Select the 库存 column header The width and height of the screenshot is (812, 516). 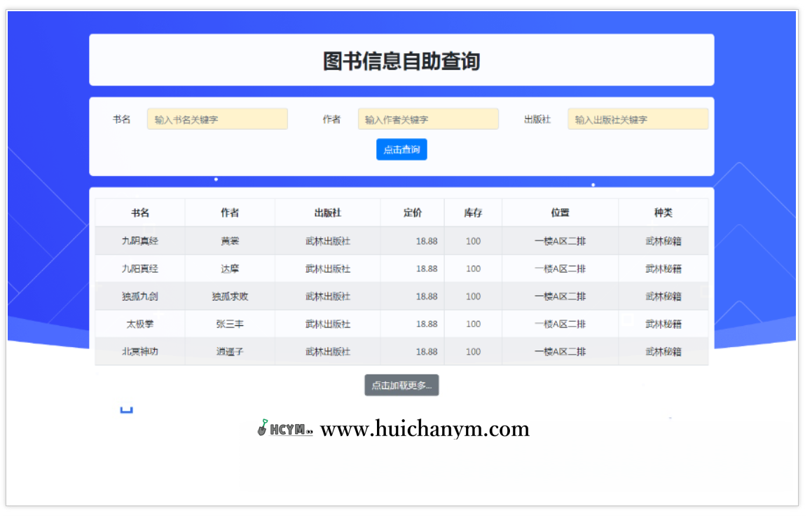tap(472, 212)
